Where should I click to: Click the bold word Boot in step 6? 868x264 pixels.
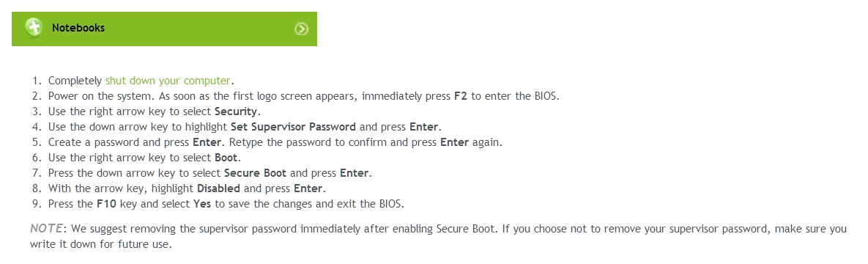(226, 157)
